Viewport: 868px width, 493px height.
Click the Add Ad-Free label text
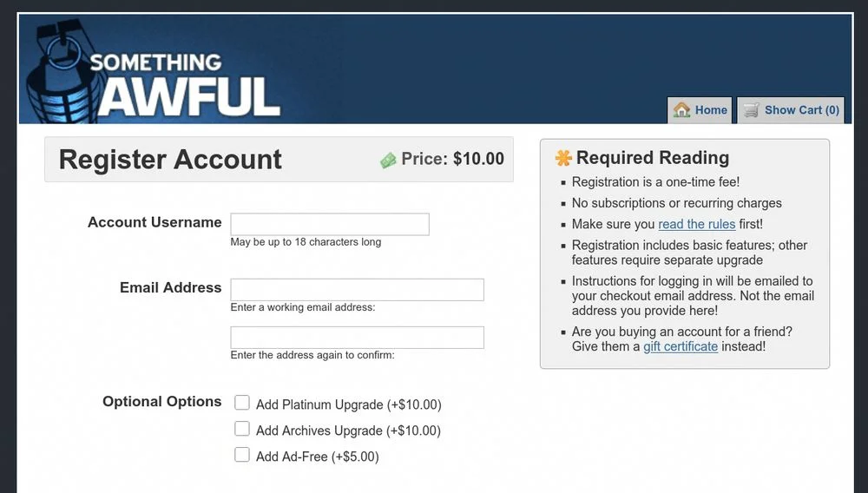[317, 457]
